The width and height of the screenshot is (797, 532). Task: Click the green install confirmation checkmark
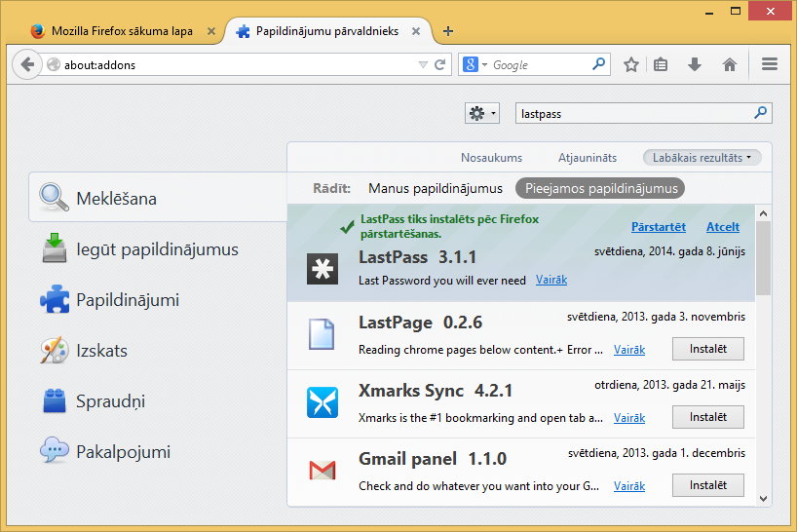click(347, 227)
